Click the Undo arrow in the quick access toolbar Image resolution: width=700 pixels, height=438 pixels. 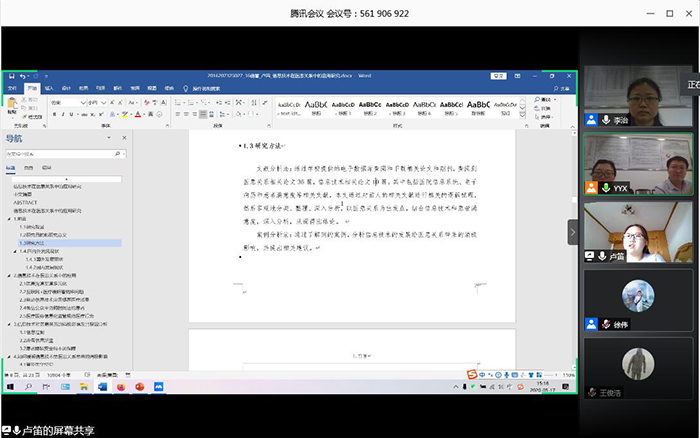click(x=21, y=76)
